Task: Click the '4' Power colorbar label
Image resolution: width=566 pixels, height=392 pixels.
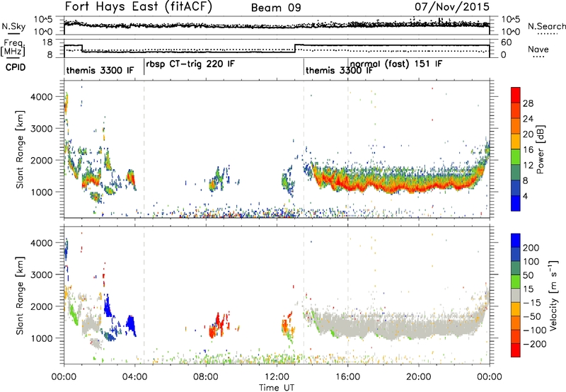Action: tap(526, 196)
